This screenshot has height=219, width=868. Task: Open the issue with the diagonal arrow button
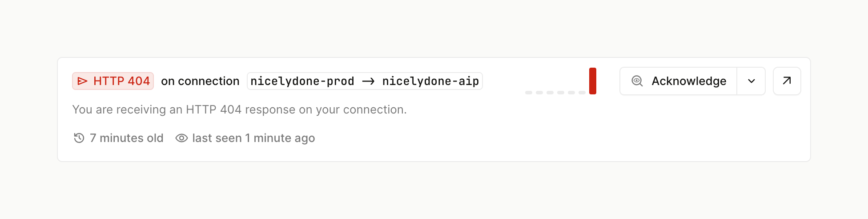pos(787,81)
